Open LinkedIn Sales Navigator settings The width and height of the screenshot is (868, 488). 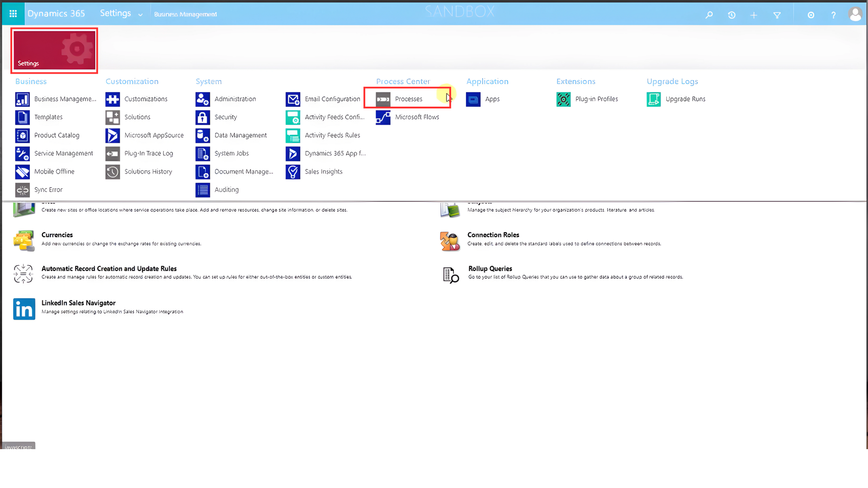tap(79, 303)
